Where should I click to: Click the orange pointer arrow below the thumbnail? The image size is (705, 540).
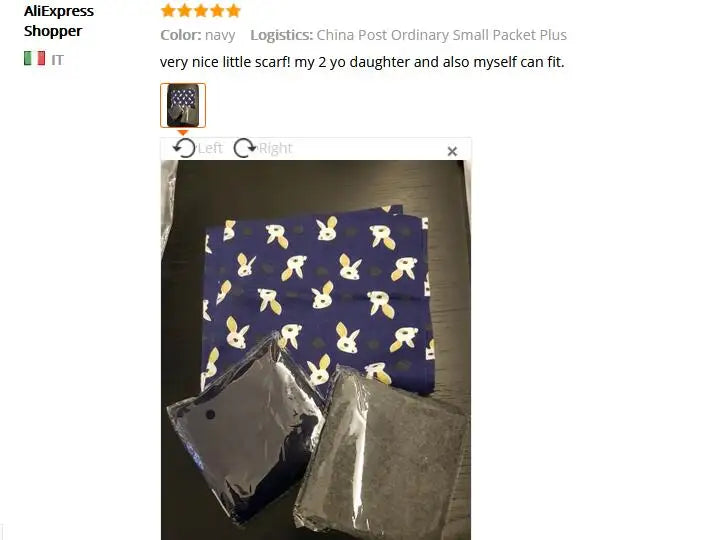pyautogui.click(x=183, y=133)
